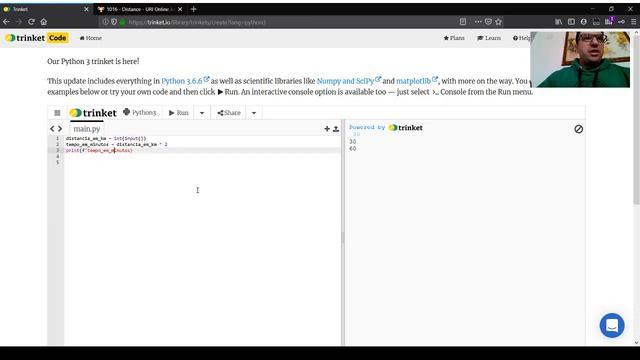Click the Run button
This screenshot has height=360, width=640.
(179, 113)
